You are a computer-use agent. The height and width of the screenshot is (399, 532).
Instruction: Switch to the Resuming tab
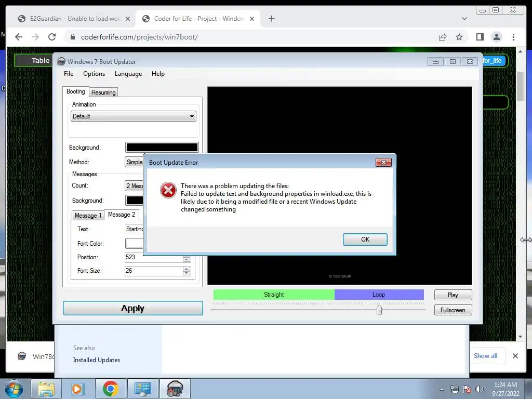(103, 92)
